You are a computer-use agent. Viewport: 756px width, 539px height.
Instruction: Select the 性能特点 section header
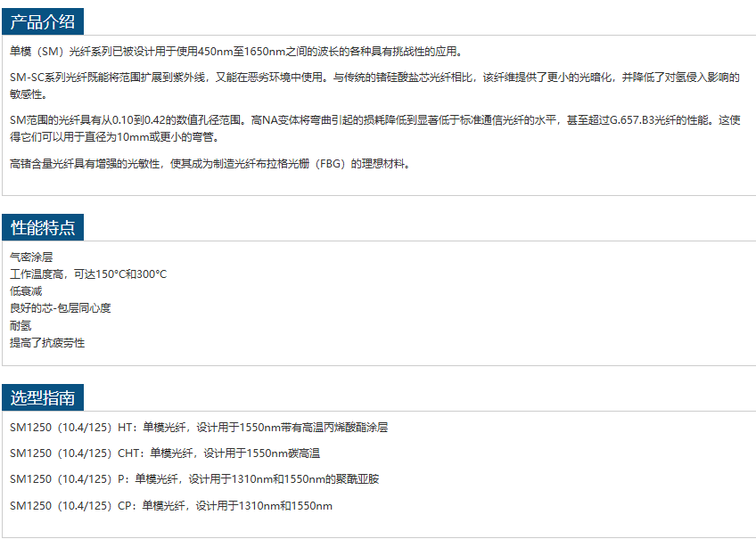[42, 227]
